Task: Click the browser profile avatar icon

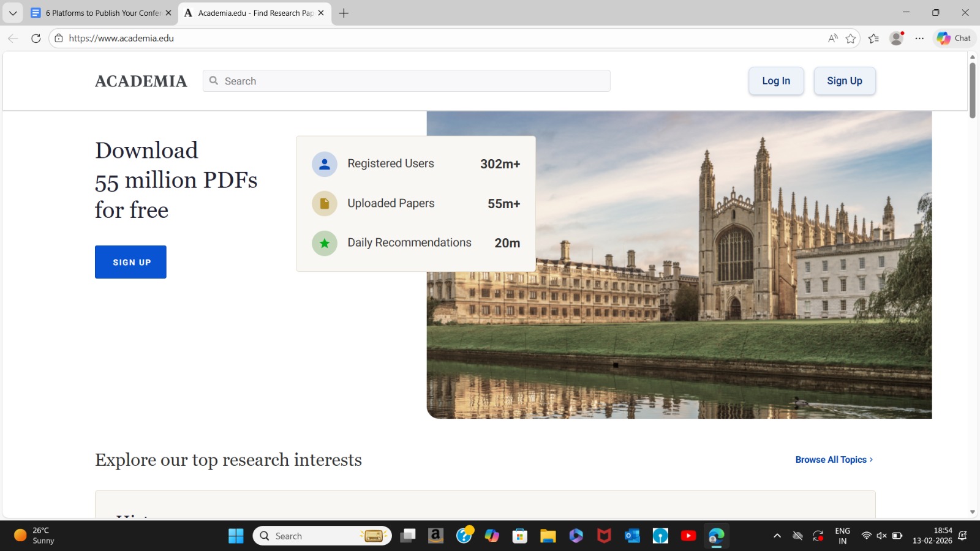Action: click(897, 38)
